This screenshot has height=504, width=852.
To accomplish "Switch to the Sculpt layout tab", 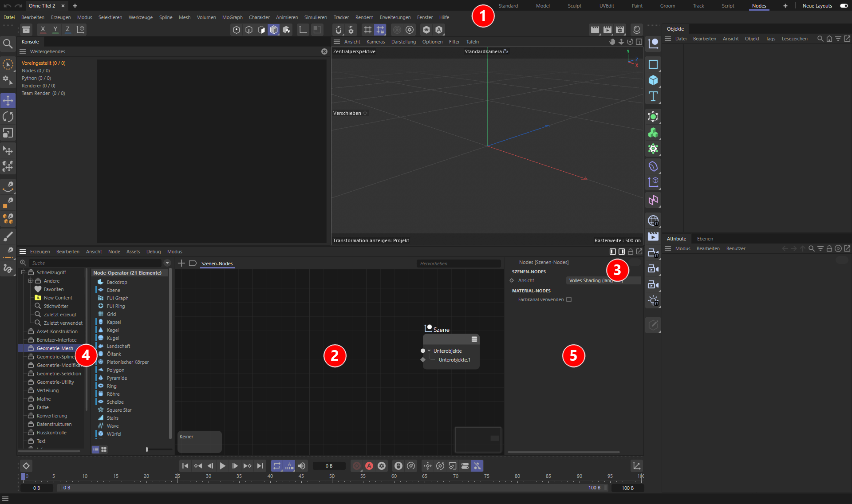I will 574,6.
